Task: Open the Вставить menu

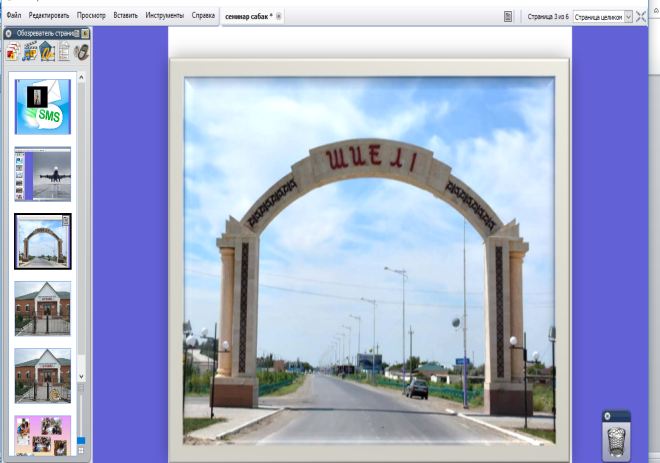Action: tap(125, 16)
